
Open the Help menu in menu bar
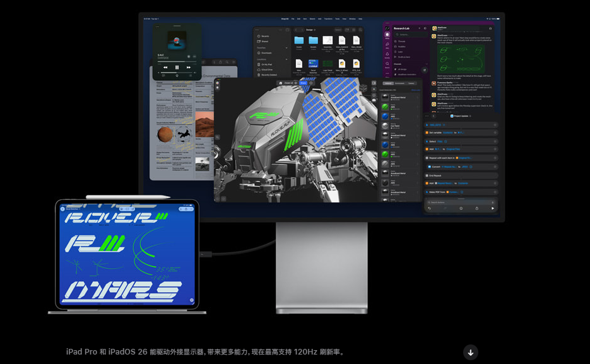point(360,19)
